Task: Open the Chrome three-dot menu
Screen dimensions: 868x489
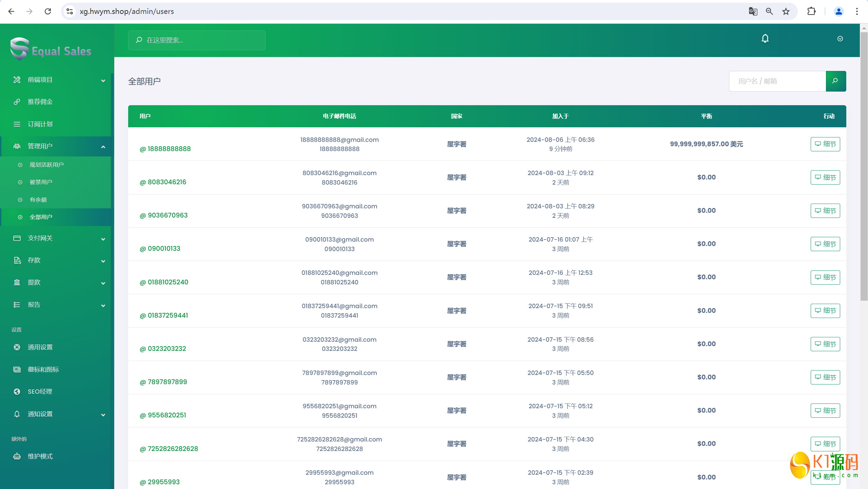Action: 857,12
